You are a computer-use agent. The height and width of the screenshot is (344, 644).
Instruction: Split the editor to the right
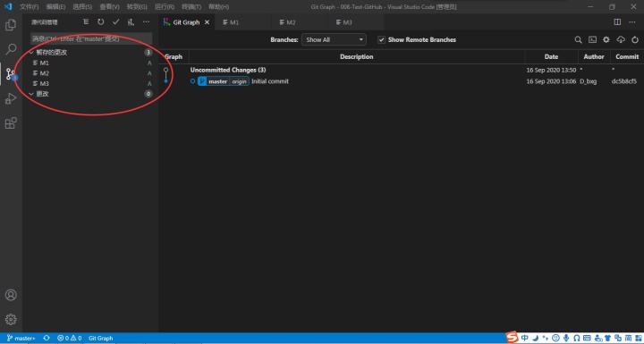(x=617, y=22)
